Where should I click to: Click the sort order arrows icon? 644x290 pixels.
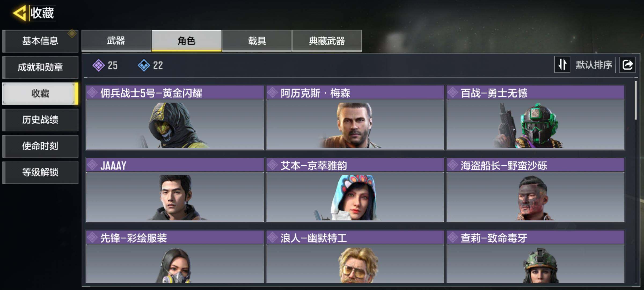coord(562,64)
